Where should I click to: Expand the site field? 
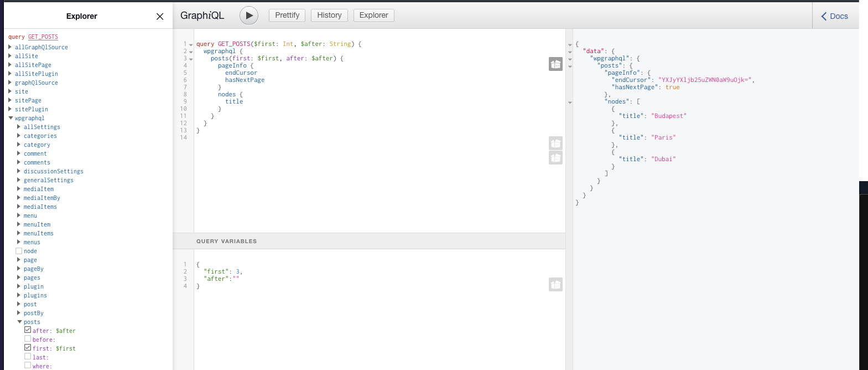10,91
